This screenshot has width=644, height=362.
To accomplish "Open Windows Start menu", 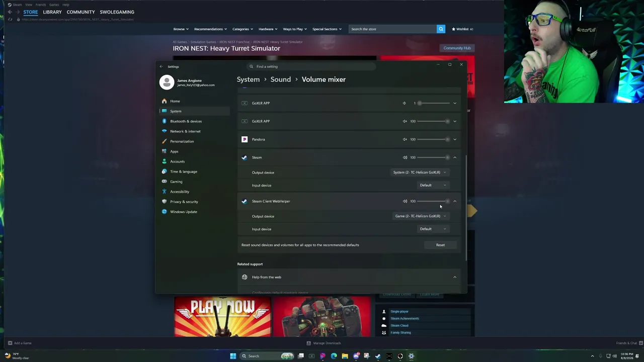I will tap(233, 356).
